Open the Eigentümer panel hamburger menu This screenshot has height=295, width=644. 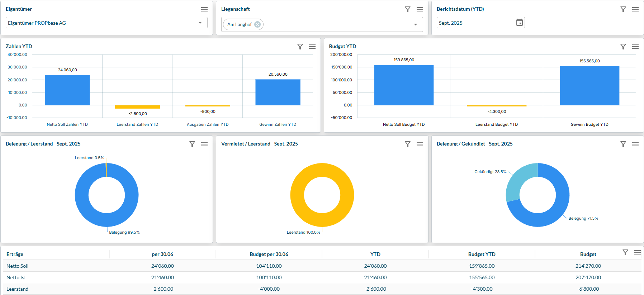204,9
